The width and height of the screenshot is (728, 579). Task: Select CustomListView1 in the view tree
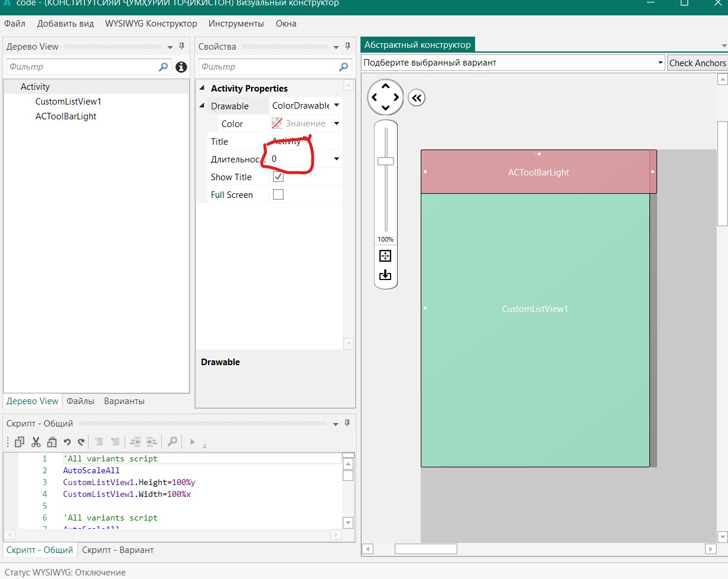click(68, 102)
